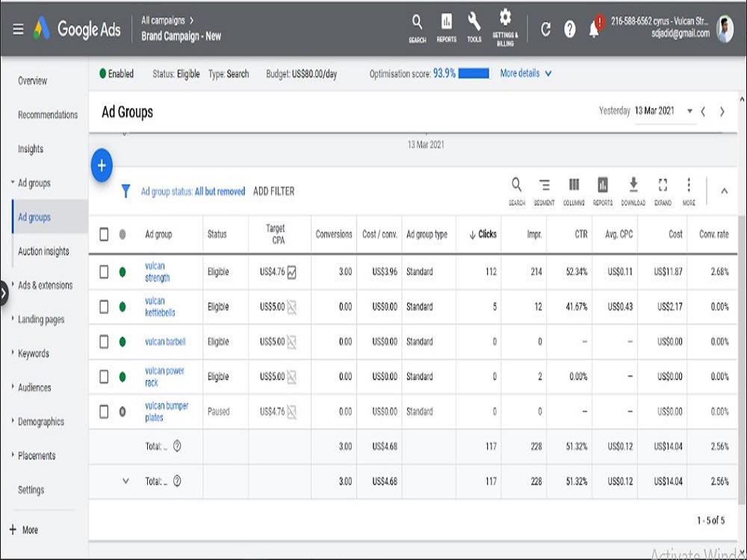
Task: Go to next date range
Action: click(722, 111)
